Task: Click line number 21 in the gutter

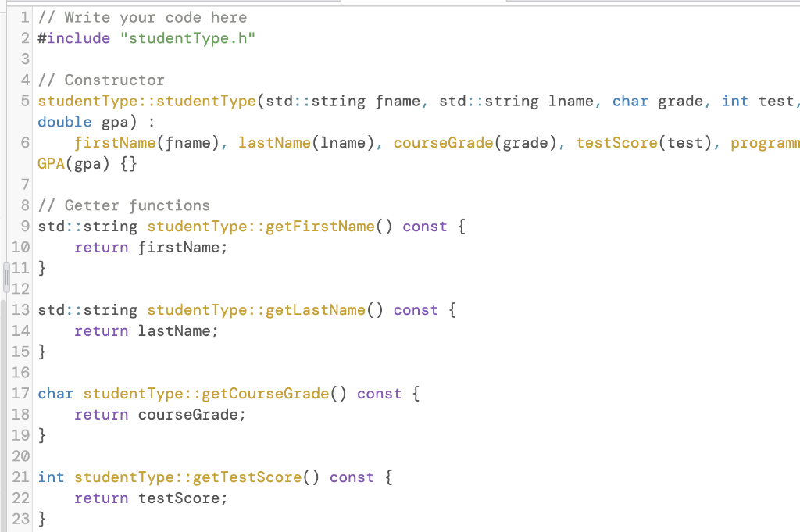Action: pos(20,477)
